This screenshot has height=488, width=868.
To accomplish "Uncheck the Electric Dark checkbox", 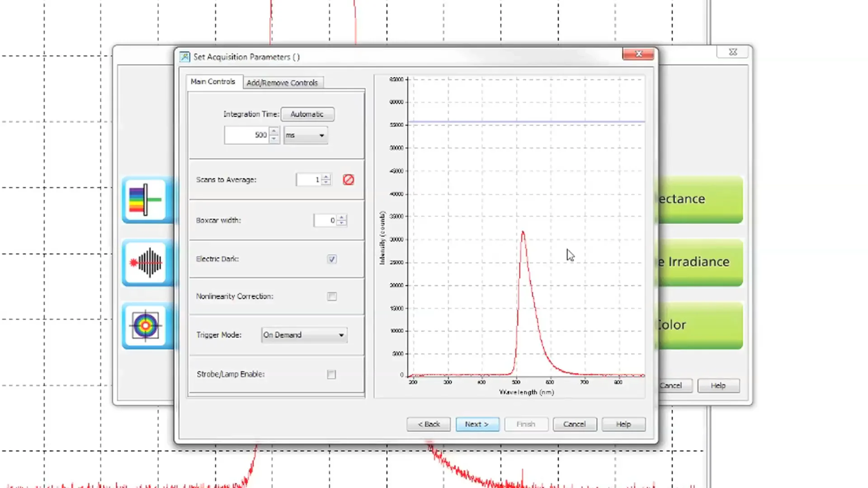I will click(x=332, y=259).
